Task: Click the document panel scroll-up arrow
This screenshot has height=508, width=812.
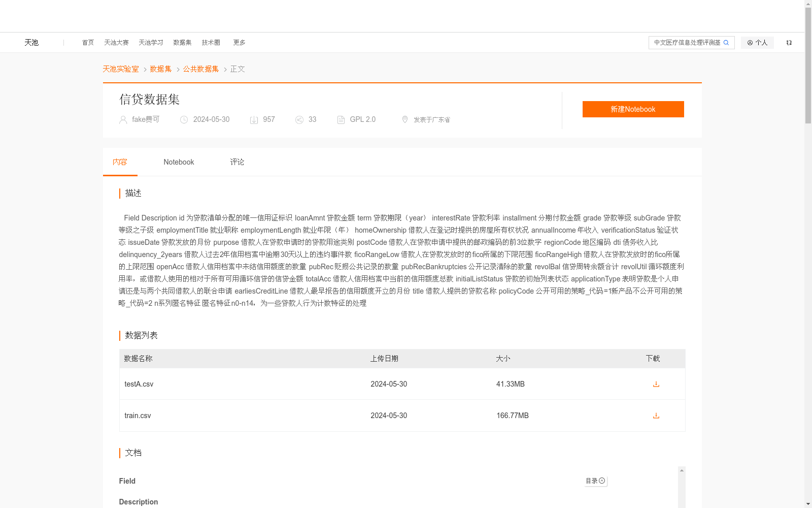Action: 682,470
